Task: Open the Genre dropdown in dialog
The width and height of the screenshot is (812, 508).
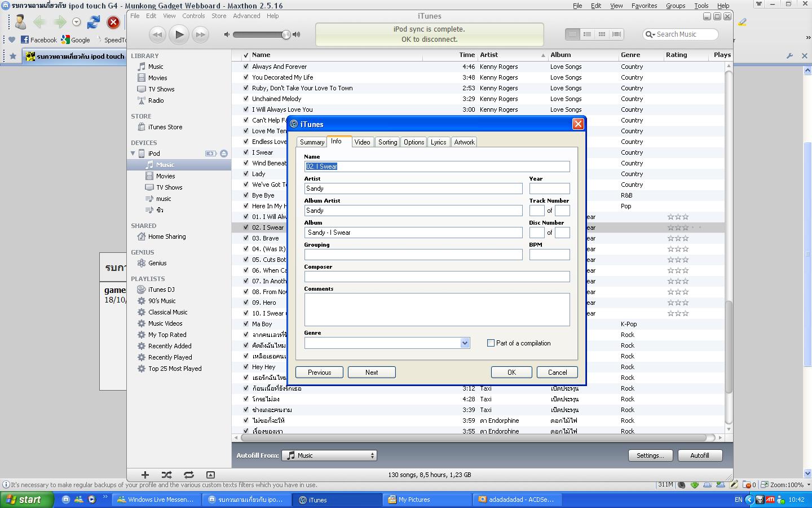Action: click(x=465, y=343)
